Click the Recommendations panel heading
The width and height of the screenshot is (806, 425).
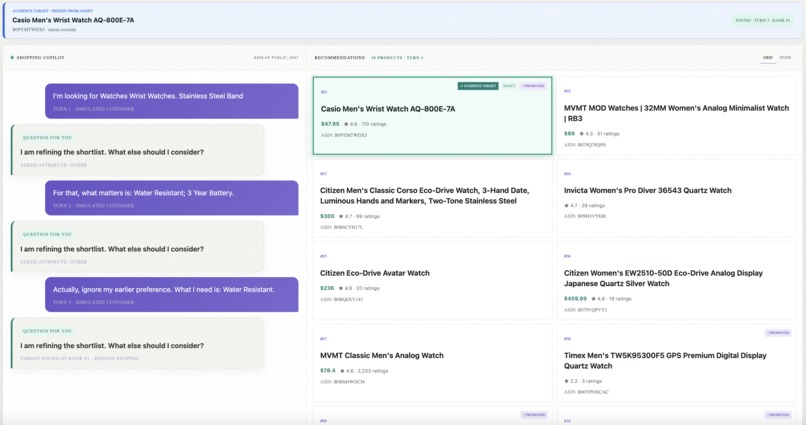339,58
